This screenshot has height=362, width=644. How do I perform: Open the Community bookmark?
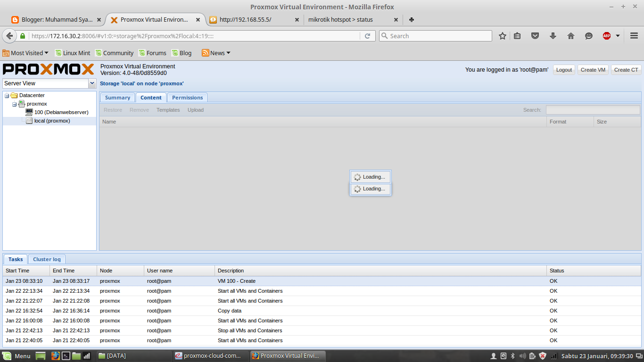point(114,53)
